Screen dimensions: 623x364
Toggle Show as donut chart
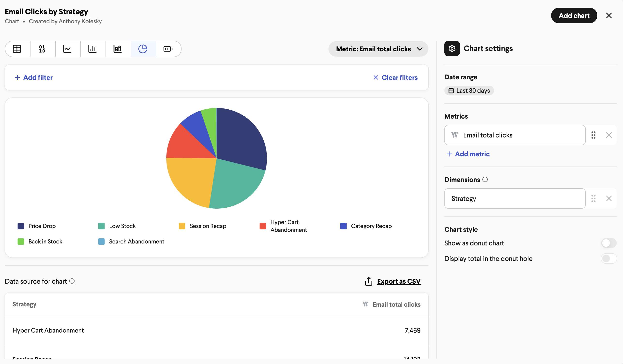(609, 243)
